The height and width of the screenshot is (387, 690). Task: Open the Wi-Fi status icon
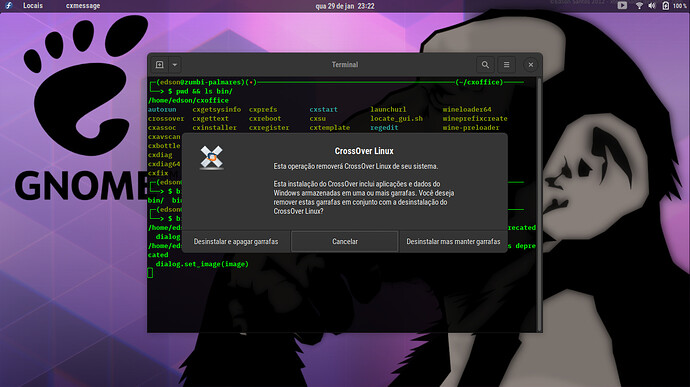tap(639, 6)
